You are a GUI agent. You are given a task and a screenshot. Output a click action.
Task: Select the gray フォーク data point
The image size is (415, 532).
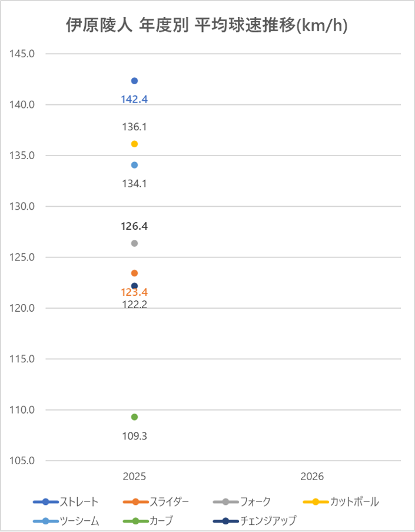point(134,243)
